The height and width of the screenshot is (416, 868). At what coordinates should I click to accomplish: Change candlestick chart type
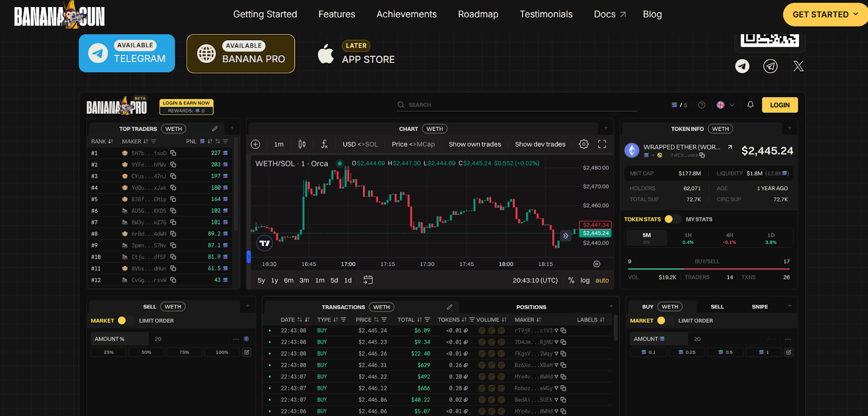[x=302, y=144]
